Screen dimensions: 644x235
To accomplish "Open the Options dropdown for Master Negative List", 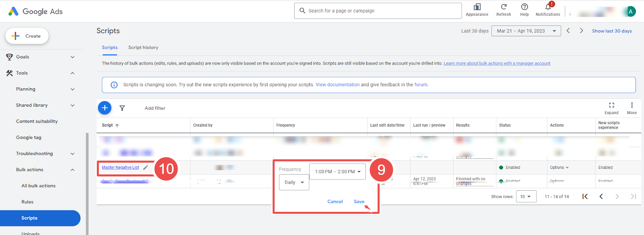I will point(559,167).
